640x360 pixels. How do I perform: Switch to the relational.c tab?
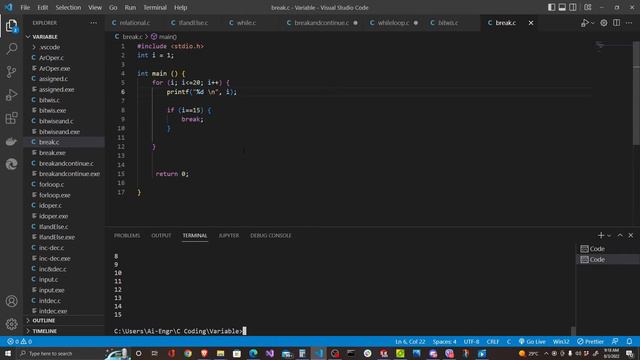(x=134, y=23)
